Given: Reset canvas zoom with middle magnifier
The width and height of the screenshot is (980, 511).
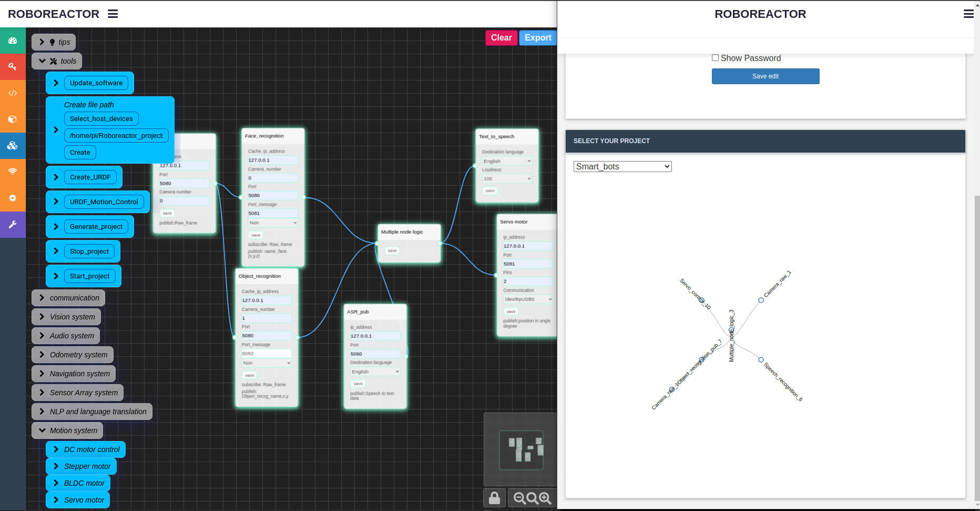Looking at the screenshot, I should click(532, 498).
